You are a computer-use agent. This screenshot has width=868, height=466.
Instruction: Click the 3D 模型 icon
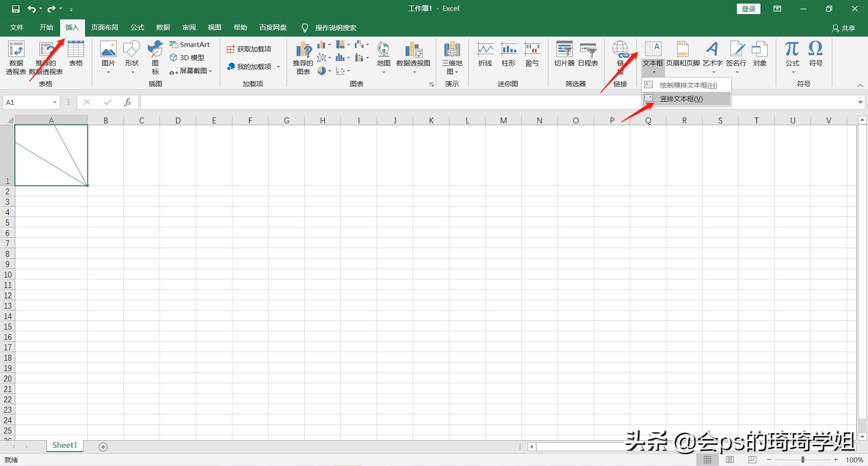[x=187, y=57]
